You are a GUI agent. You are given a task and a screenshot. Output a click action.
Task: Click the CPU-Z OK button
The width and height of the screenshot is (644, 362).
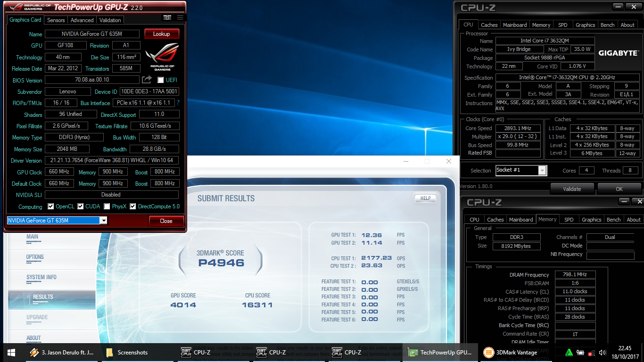pyautogui.click(x=619, y=189)
